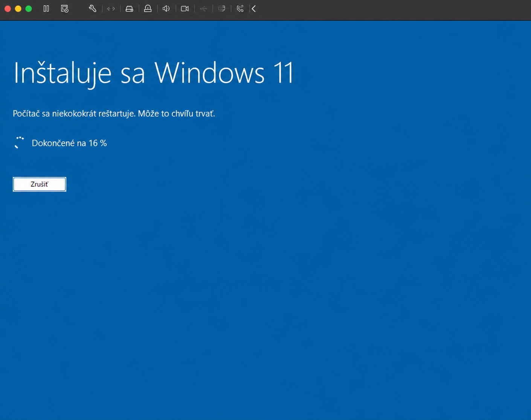Collapse device icons with the chevron
Image resolution: width=531 pixels, height=420 pixels.
254,9
